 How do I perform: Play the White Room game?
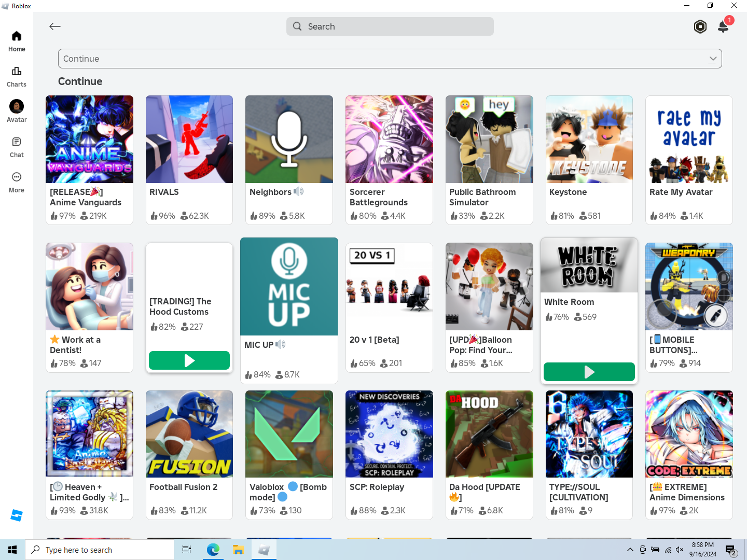[x=589, y=372]
